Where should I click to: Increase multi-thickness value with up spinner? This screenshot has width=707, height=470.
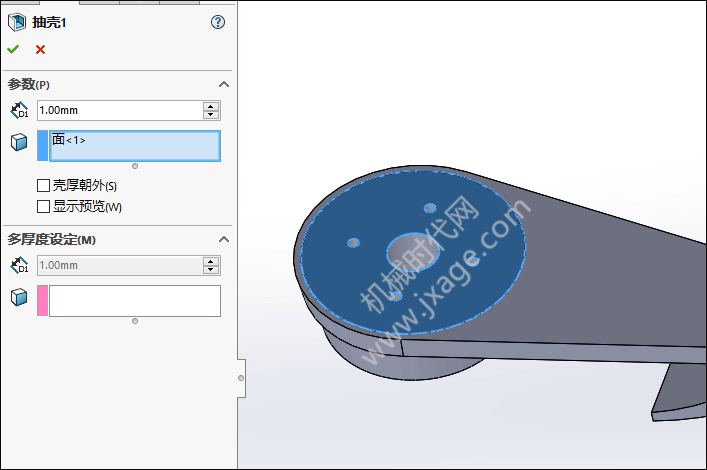tap(211, 261)
